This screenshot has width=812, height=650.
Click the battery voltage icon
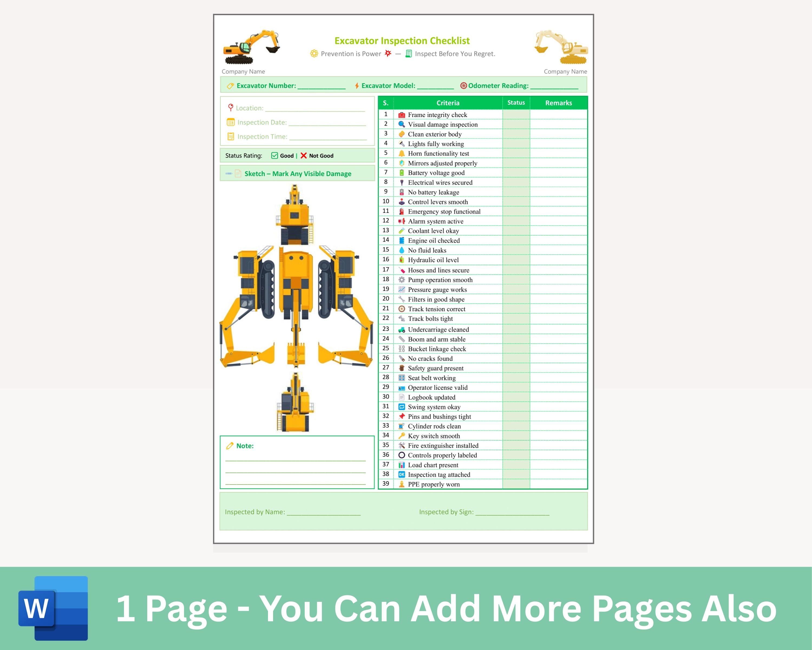pos(401,173)
